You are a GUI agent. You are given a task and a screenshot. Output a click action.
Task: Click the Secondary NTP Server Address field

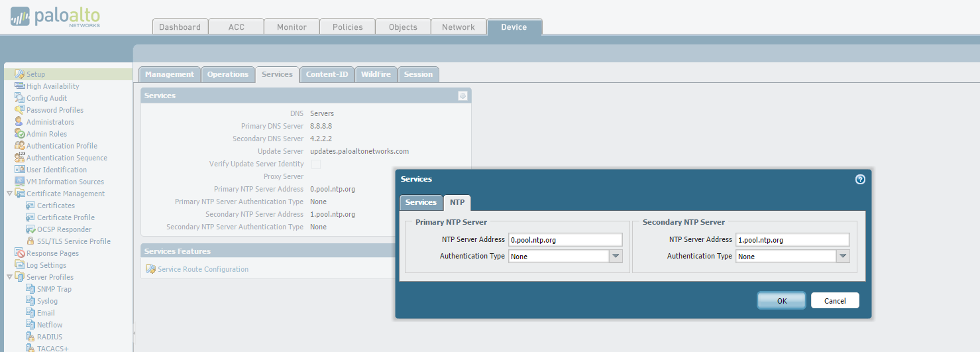(x=792, y=240)
